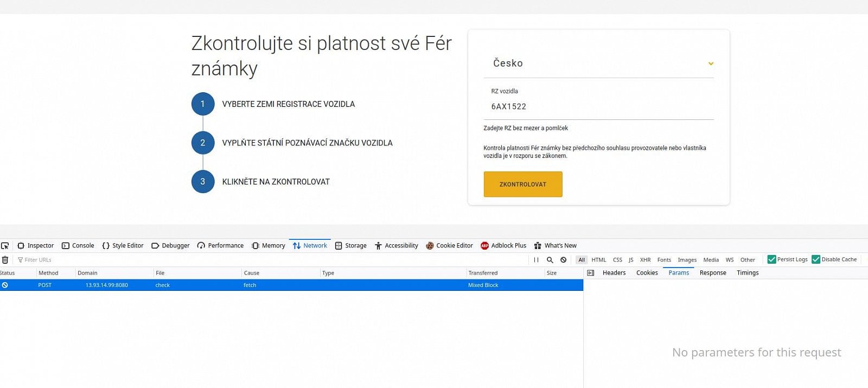Screen dimensions: 868x388
Task: Switch to the Performance panel
Action: tap(220, 246)
